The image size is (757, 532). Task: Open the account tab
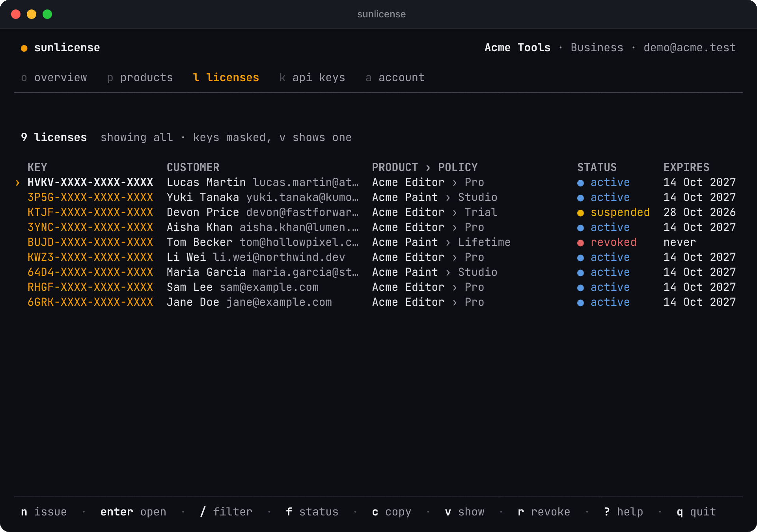(x=395, y=78)
